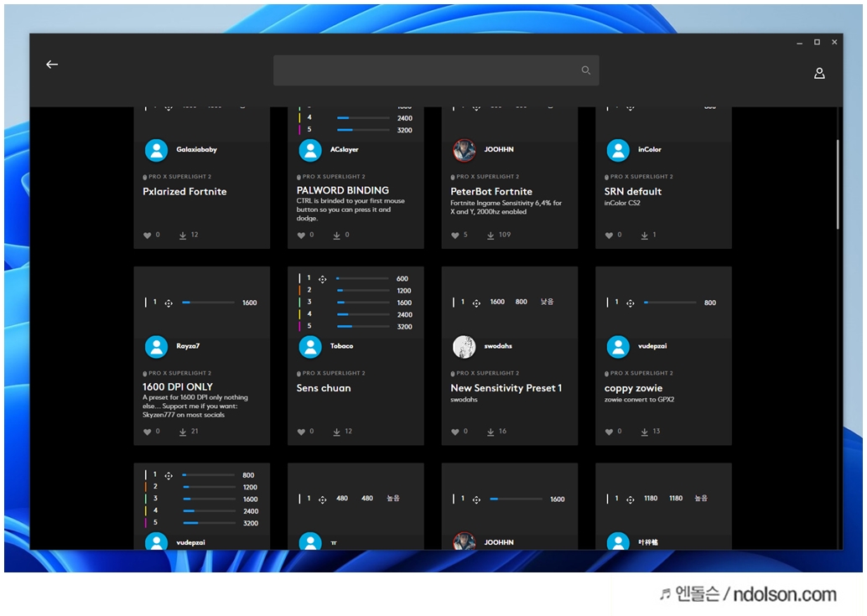Click the 'zowie convert to GPX2' description
Image resolution: width=867 pixels, height=616 pixels.
coord(639,400)
